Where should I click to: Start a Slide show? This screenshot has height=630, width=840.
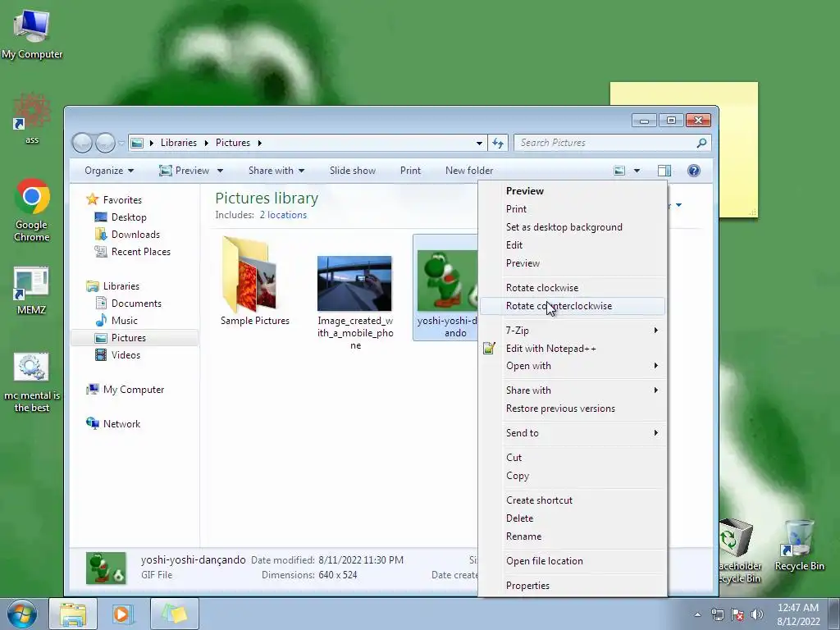(x=353, y=171)
